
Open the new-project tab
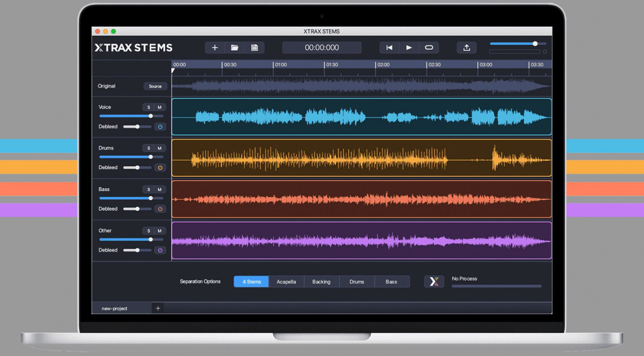pos(121,308)
